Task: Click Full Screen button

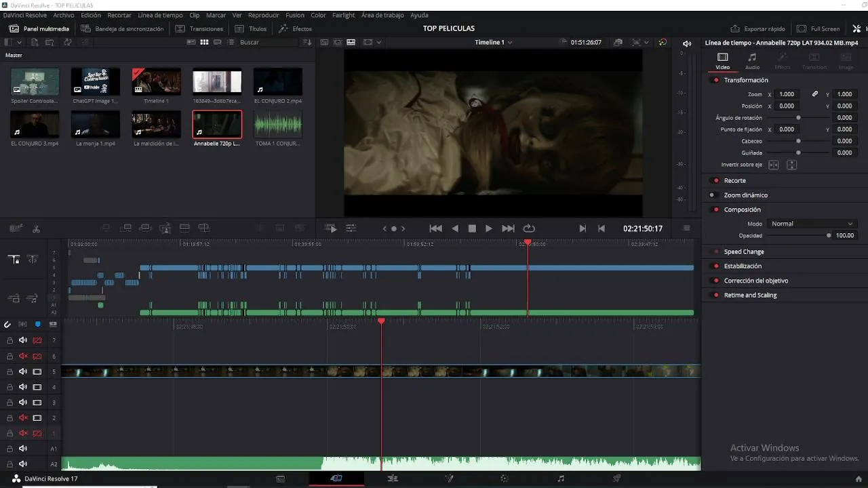Action: click(818, 29)
